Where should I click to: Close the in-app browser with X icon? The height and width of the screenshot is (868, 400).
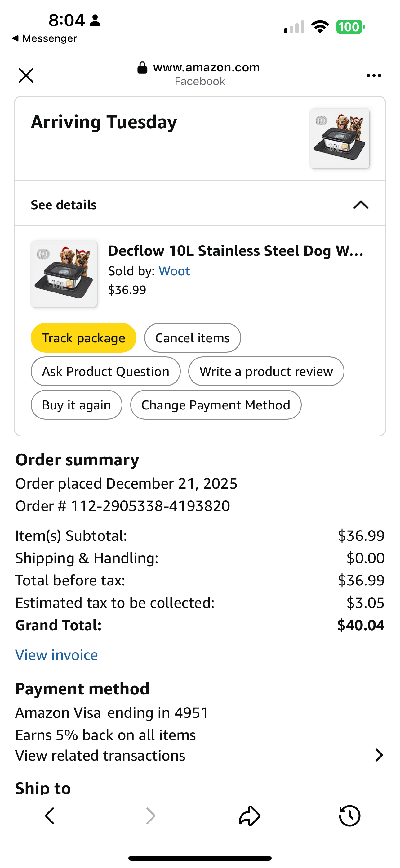[26, 75]
